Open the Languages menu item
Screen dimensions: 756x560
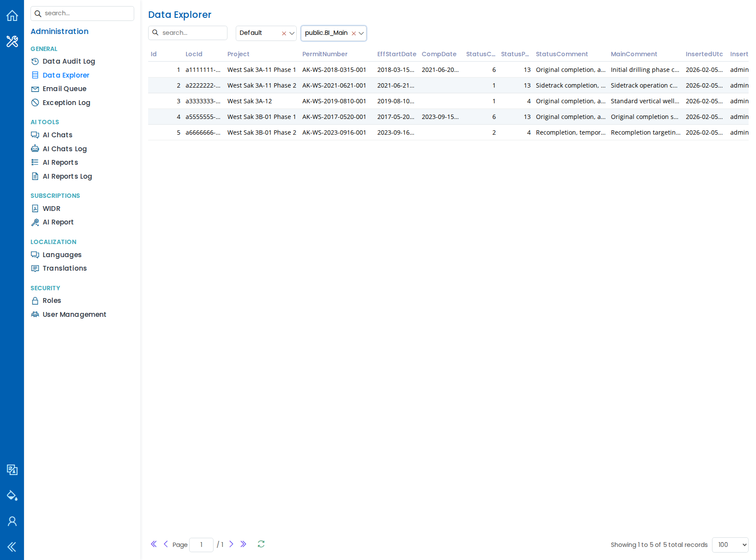coord(62,255)
